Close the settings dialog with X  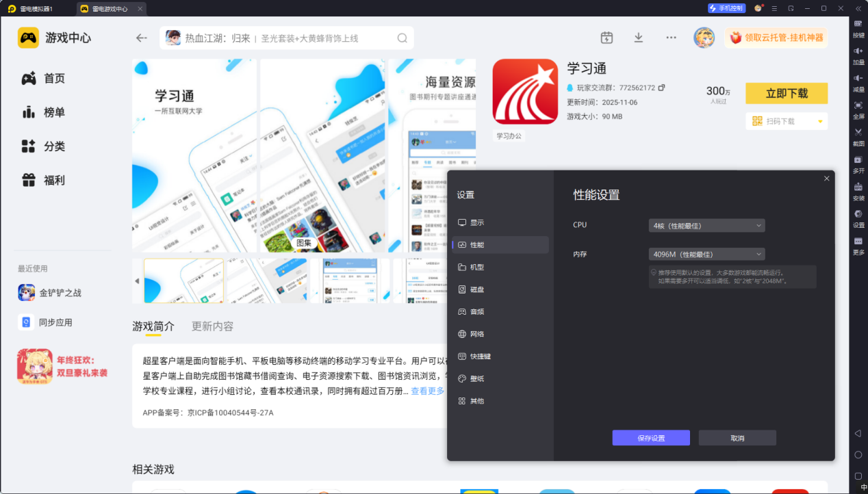point(826,179)
